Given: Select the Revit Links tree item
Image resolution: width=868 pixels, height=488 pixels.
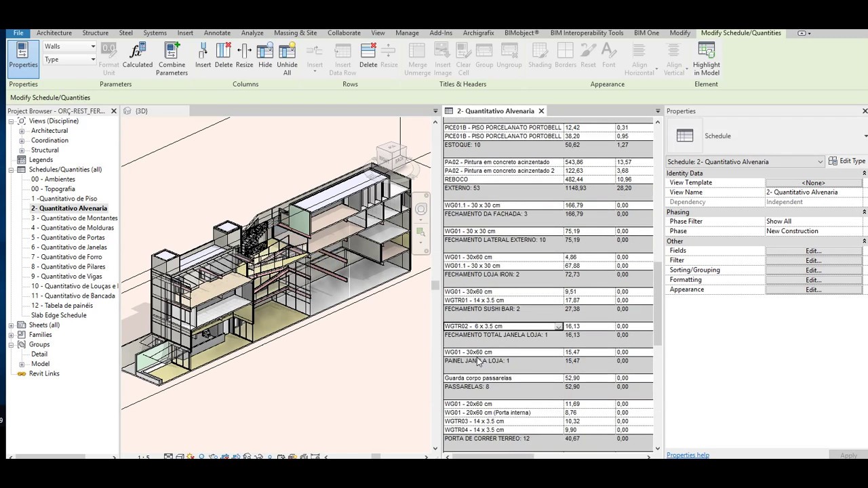Looking at the screenshot, I should [x=44, y=373].
